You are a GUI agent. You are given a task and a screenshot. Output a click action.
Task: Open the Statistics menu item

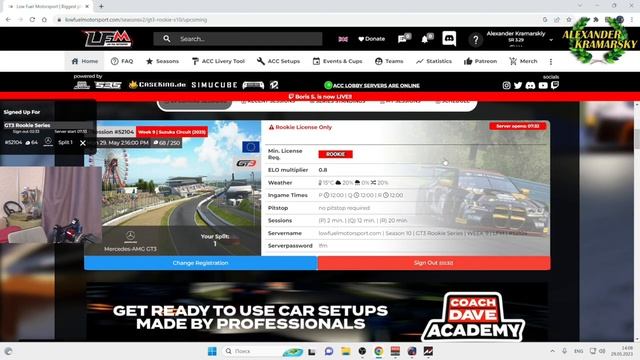434,61
